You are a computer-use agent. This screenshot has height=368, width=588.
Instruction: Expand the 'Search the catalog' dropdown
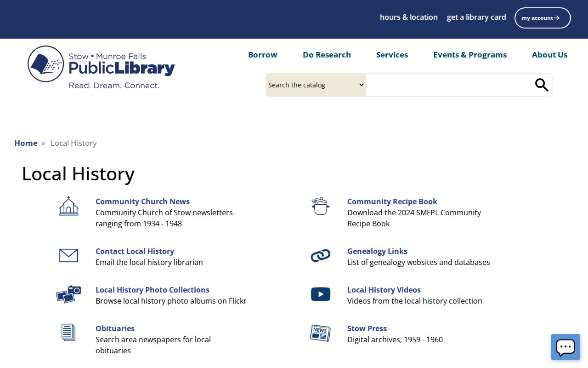[x=316, y=85]
